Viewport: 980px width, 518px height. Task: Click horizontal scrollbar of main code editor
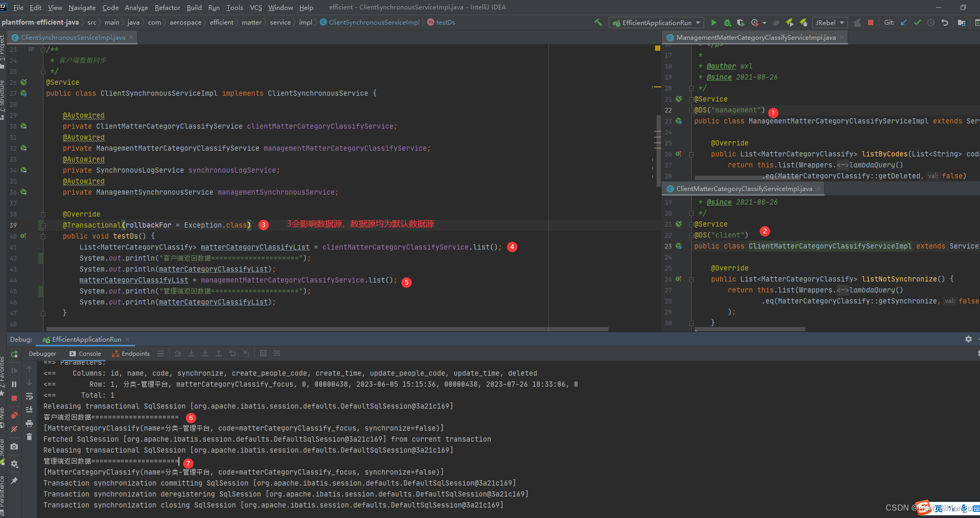[327, 329]
